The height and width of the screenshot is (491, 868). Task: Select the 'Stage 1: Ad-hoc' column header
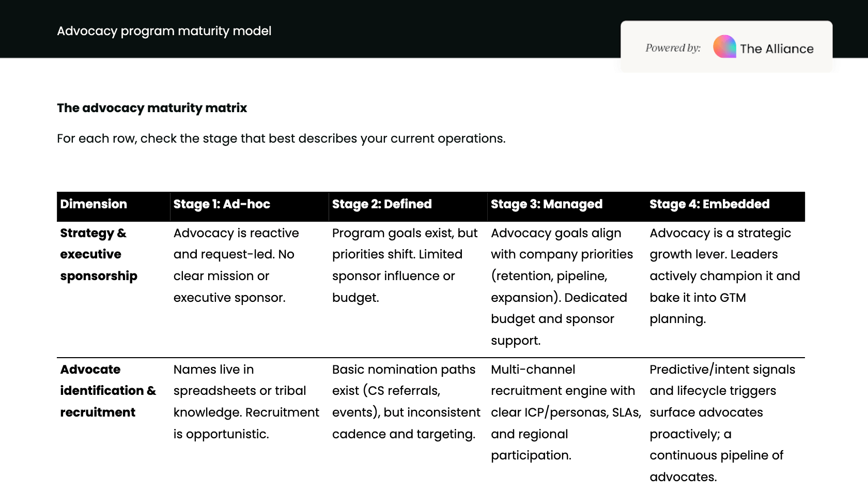pos(222,204)
